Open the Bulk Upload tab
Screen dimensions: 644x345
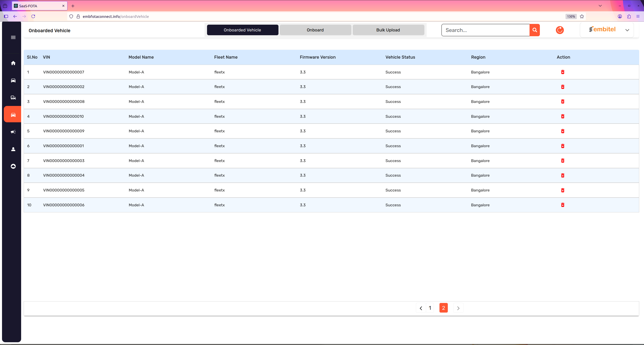coord(388,30)
